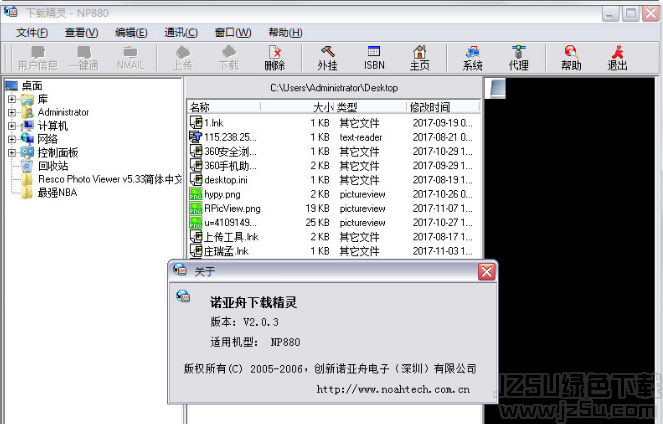Expand the 控制面板 tree node
This screenshot has height=424, width=663.
(12, 153)
